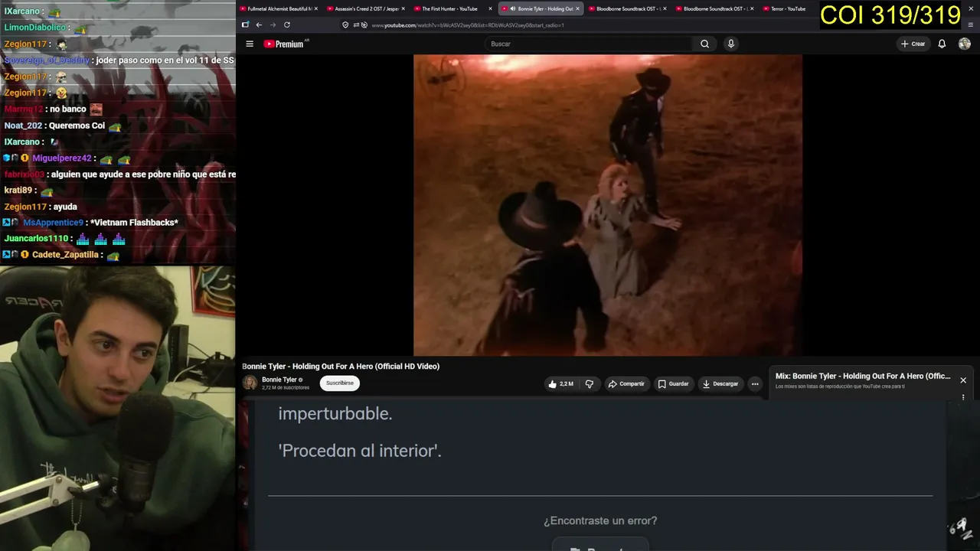Start voice search with the microphone icon
The image size is (980, 551).
[731, 44]
